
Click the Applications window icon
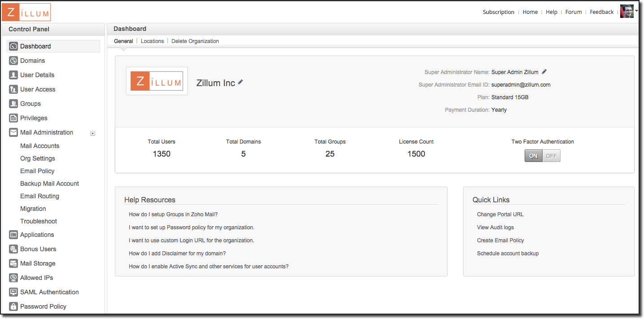point(13,235)
